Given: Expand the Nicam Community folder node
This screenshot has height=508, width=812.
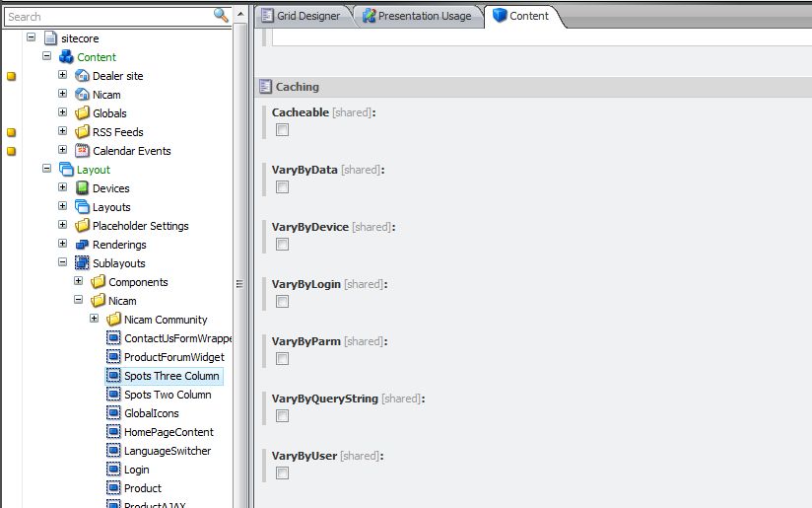Looking at the screenshot, I should (x=94, y=319).
